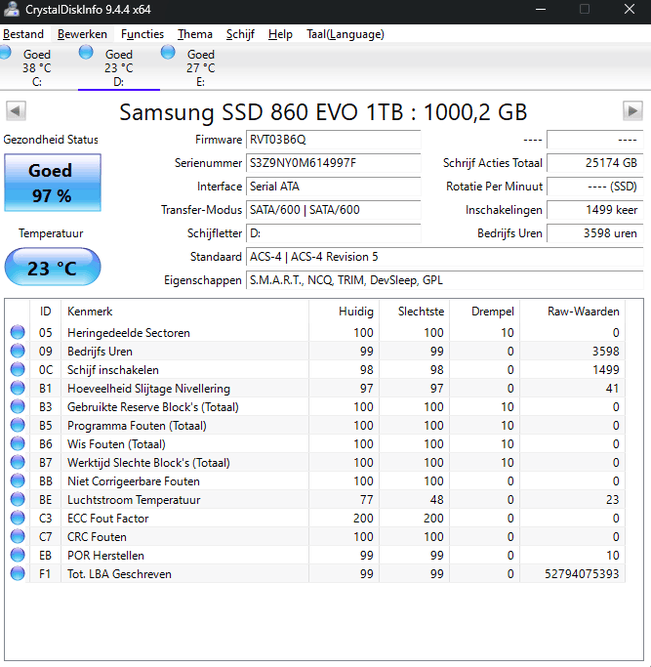The width and height of the screenshot is (651, 667).
Task: Click the status icon for Bedrijfs Uren row
Action: (x=17, y=351)
